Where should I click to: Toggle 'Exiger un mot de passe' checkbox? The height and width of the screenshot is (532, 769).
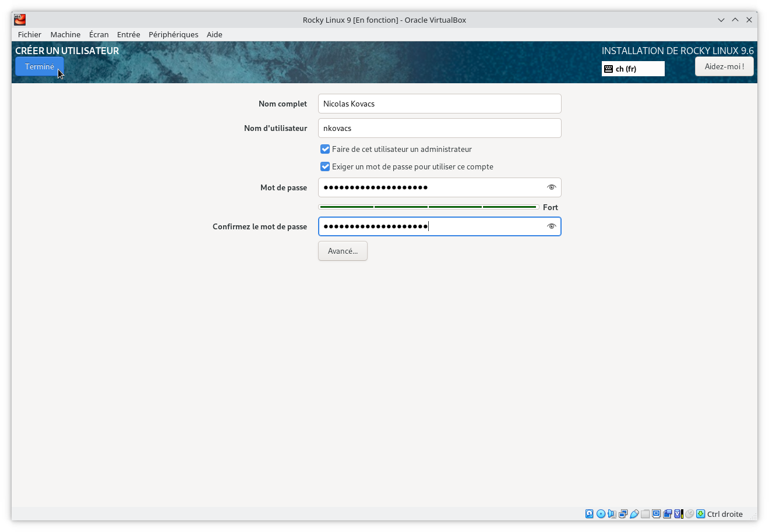pos(325,166)
